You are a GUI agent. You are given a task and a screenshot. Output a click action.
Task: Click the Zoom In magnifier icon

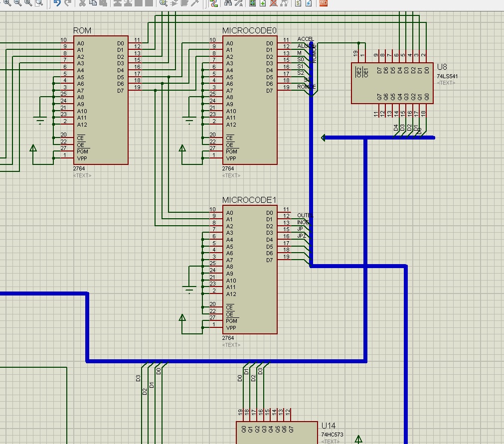(6, 3)
